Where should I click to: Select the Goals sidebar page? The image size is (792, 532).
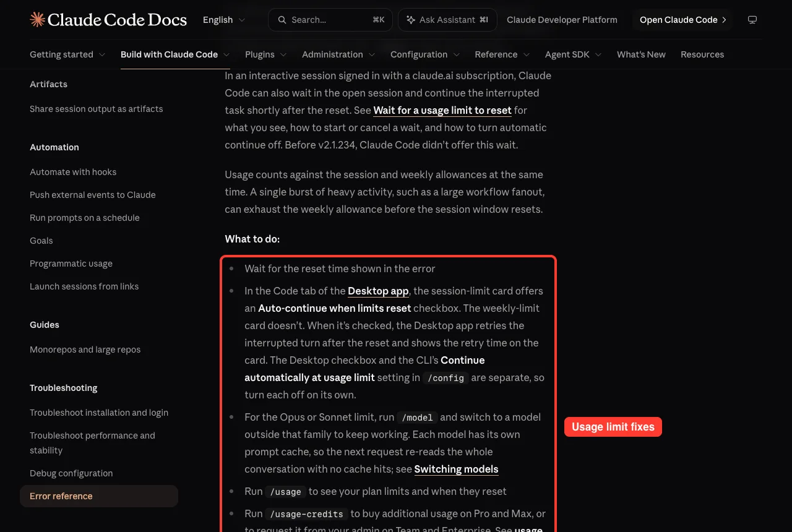coord(41,241)
